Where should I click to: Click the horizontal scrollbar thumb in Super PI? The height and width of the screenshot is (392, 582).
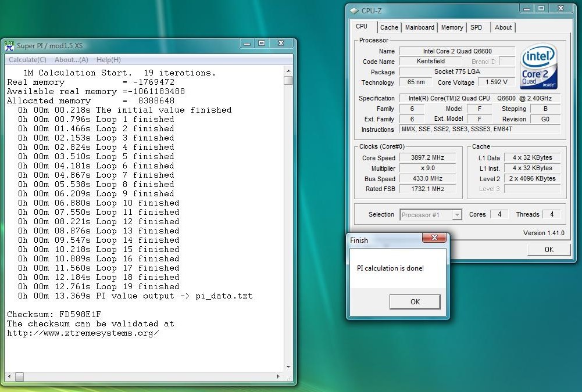[x=19, y=376]
